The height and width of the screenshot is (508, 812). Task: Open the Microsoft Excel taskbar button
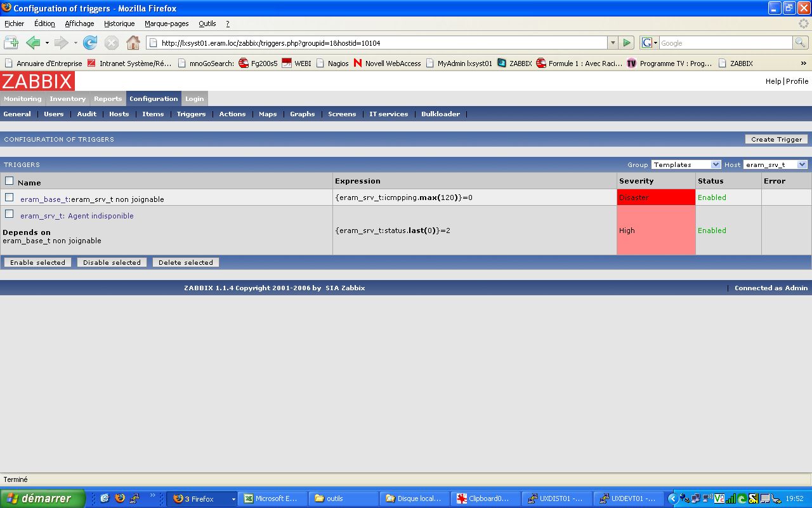click(x=274, y=499)
